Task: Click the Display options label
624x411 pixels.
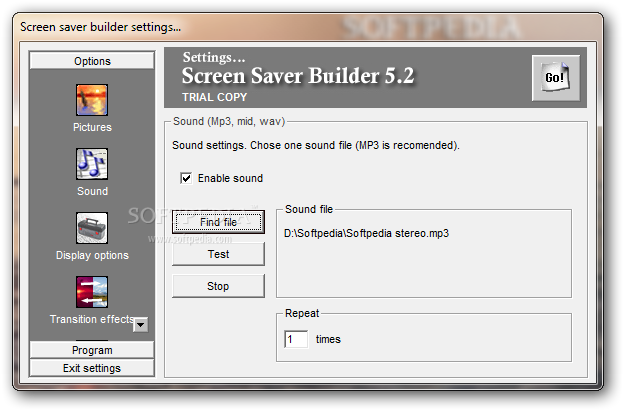Action: pos(92,255)
